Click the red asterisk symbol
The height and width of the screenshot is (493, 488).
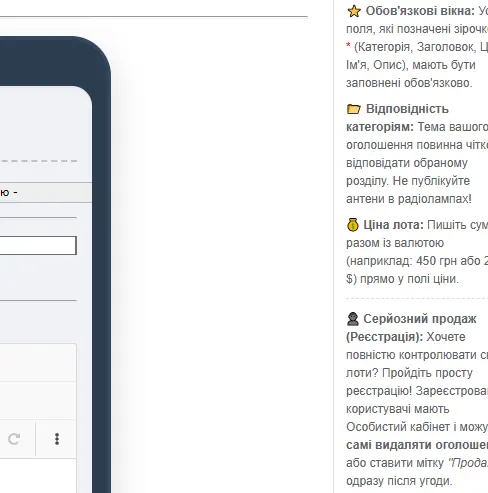point(348,46)
